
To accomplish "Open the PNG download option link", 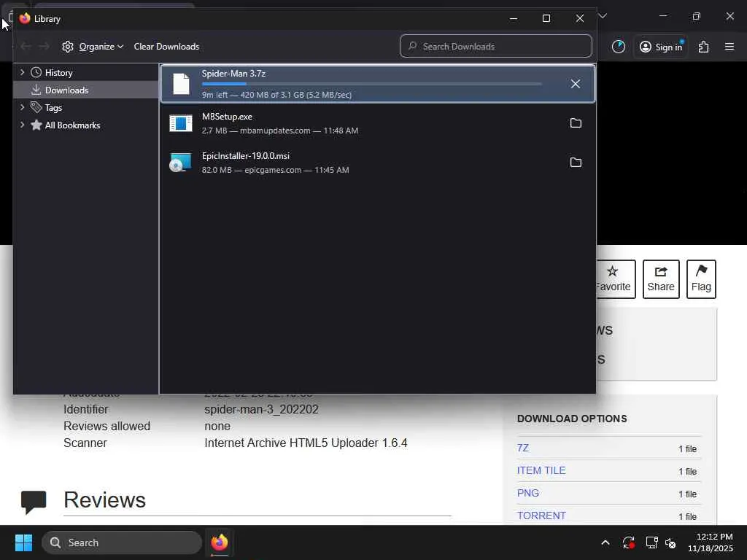I will pos(528,493).
